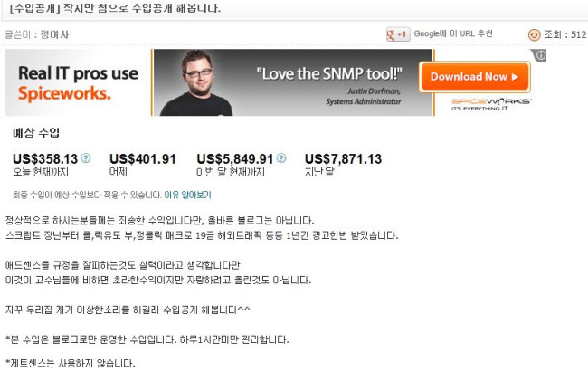This screenshot has height=372, width=588.
Task: Click the ad info icon on banner corner
Action: tap(540, 55)
